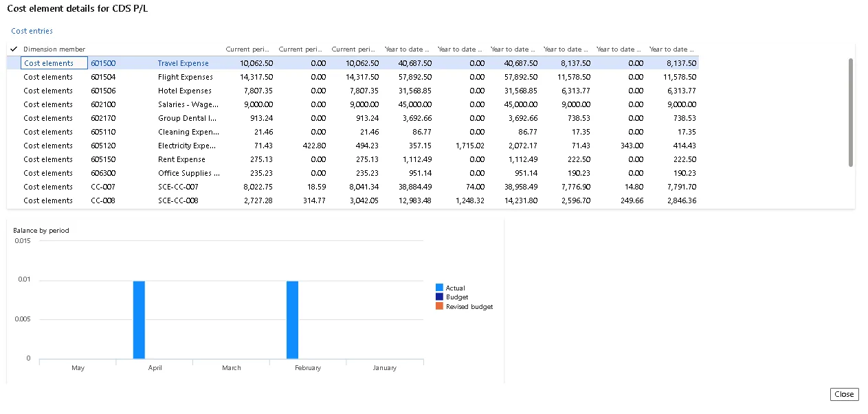Sort by the Dimension member column header
868x414 pixels.
coord(54,49)
